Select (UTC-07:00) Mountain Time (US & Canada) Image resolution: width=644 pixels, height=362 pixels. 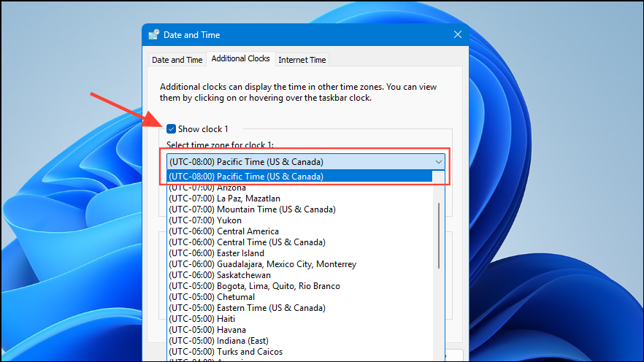(x=300, y=209)
